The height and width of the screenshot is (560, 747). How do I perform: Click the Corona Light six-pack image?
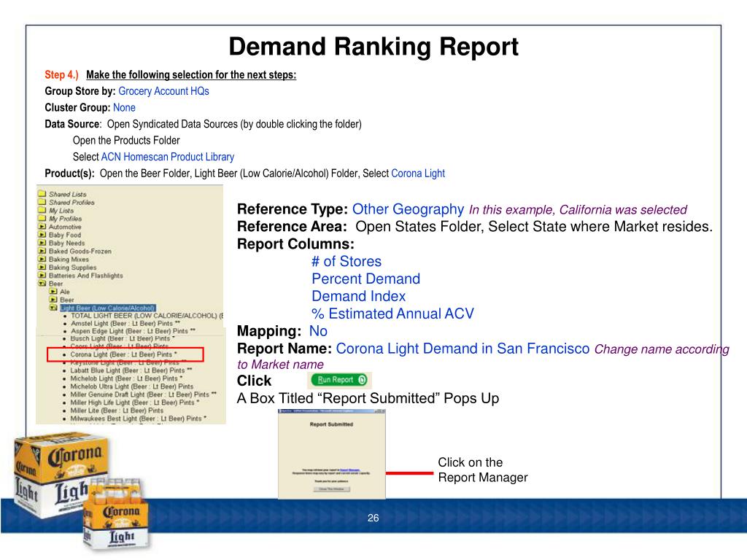(x=117, y=514)
